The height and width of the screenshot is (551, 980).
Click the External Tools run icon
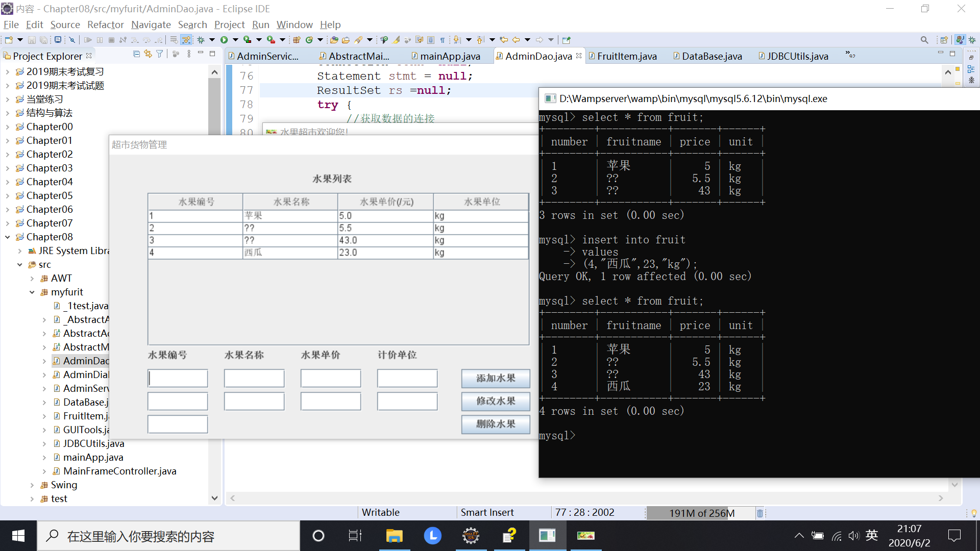coord(271,40)
